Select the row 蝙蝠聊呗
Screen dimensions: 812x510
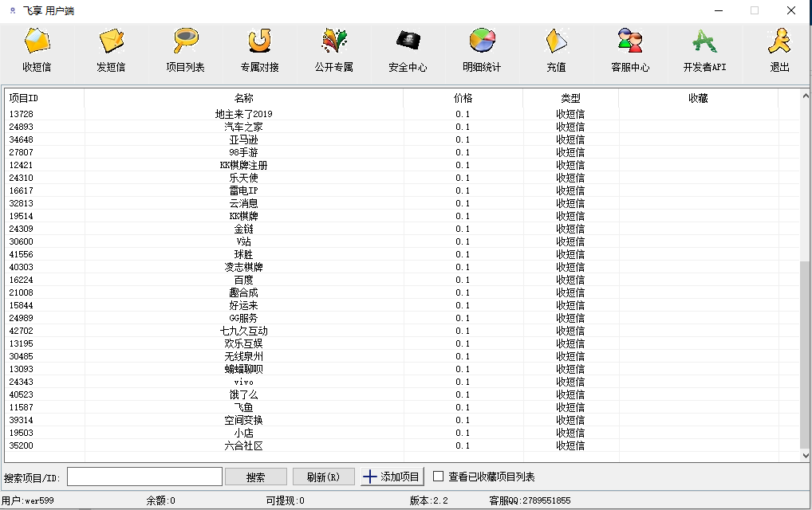(401, 369)
